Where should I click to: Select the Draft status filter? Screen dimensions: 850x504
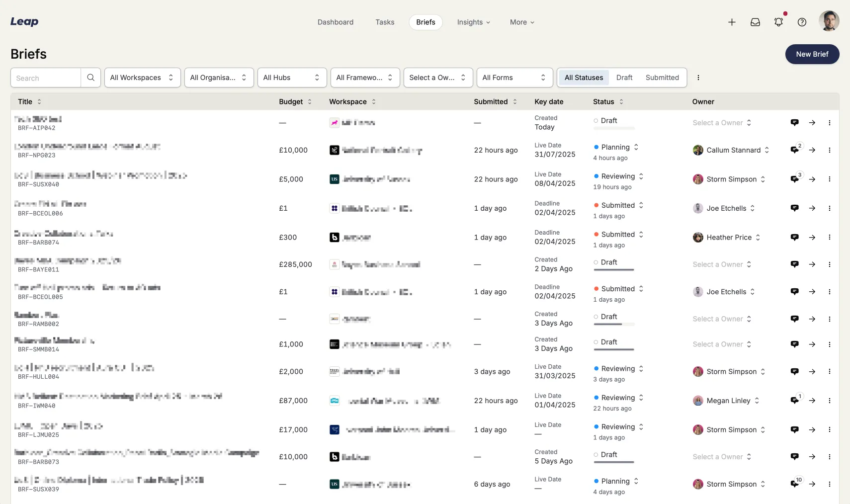[624, 78]
